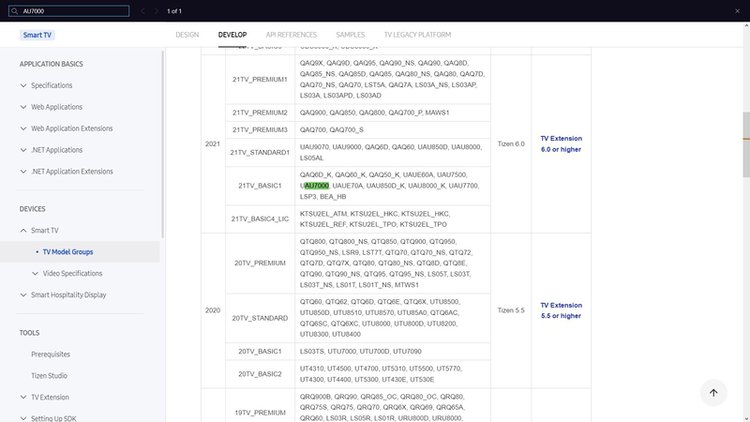Switch to the DESIGN tab

187,34
